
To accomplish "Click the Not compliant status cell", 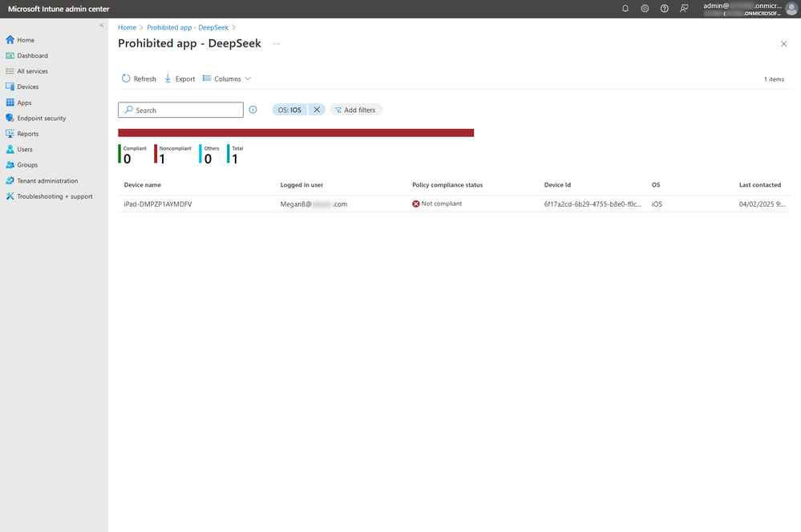I will (437, 204).
